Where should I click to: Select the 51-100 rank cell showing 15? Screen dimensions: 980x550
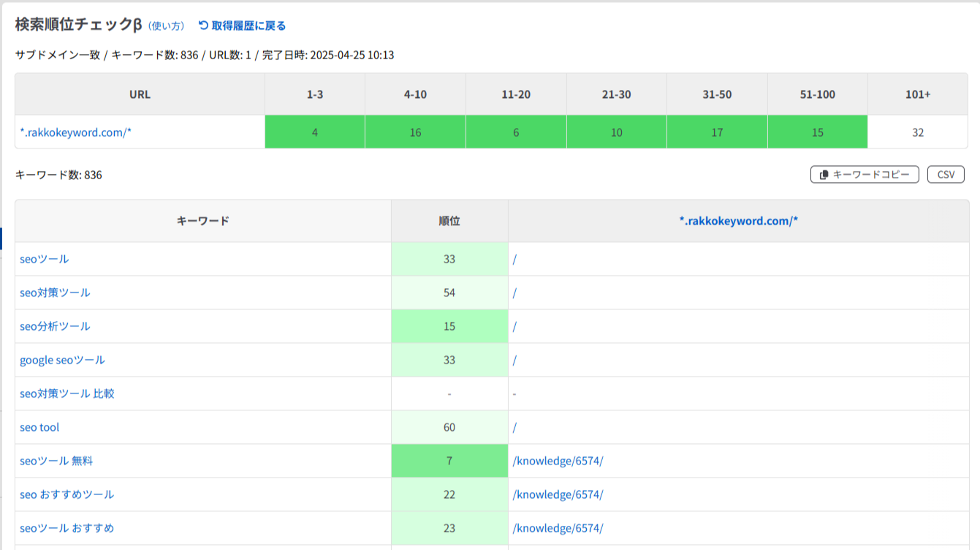(x=818, y=132)
